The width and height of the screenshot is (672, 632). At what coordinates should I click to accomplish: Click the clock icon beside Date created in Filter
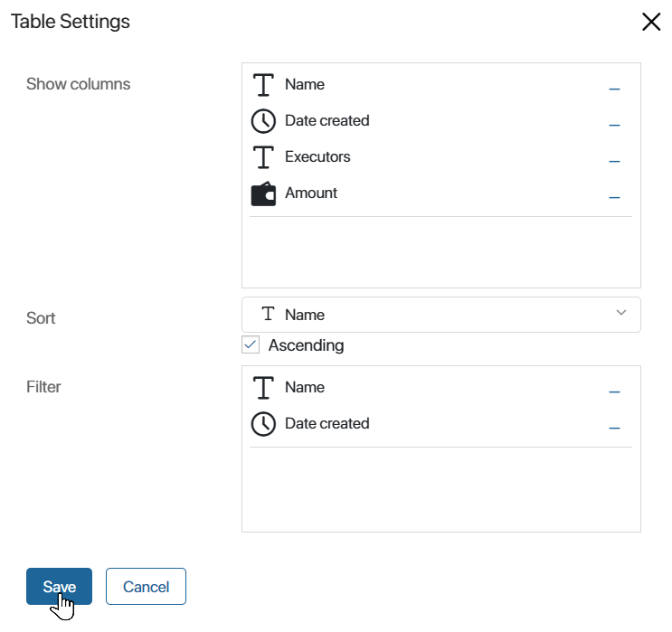[263, 424]
